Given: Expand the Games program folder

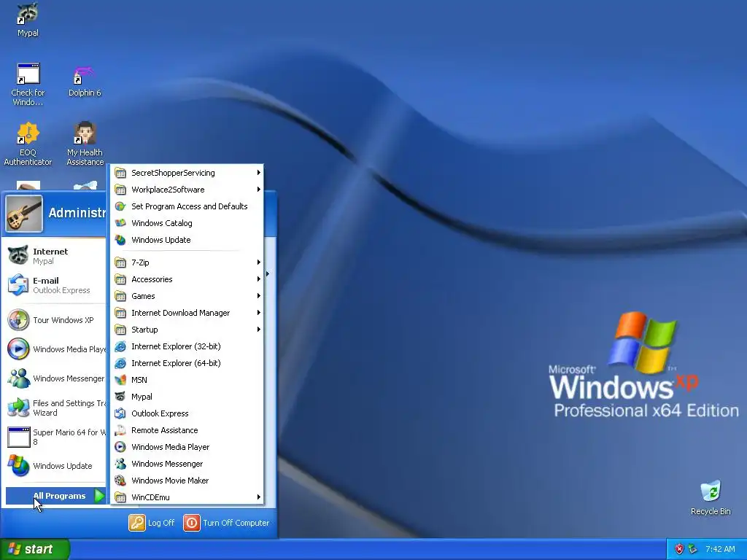Looking at the screenshot, I should point(187,296).
